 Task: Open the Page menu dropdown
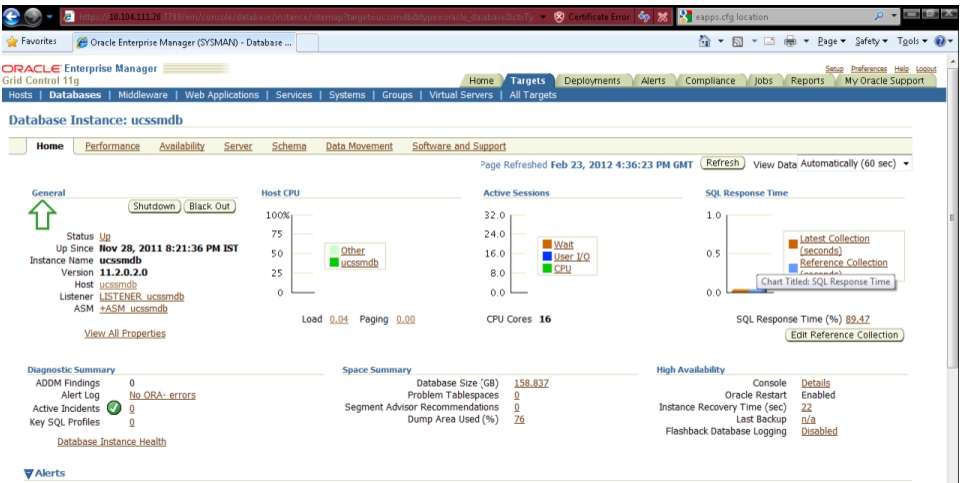point(832,41)
